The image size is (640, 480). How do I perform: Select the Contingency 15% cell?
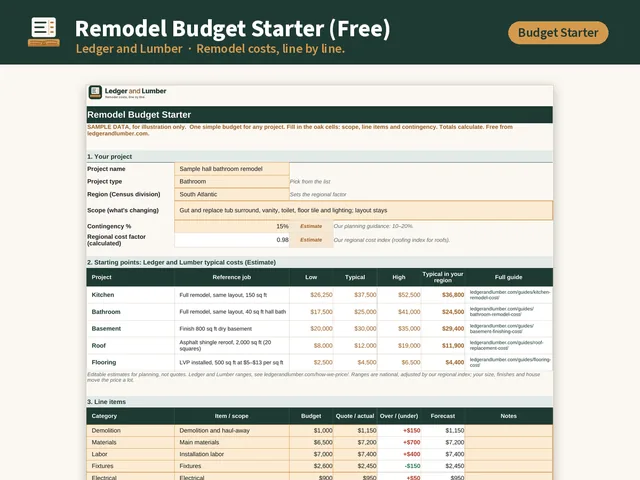pyautogui.click(x=232, y=226)
